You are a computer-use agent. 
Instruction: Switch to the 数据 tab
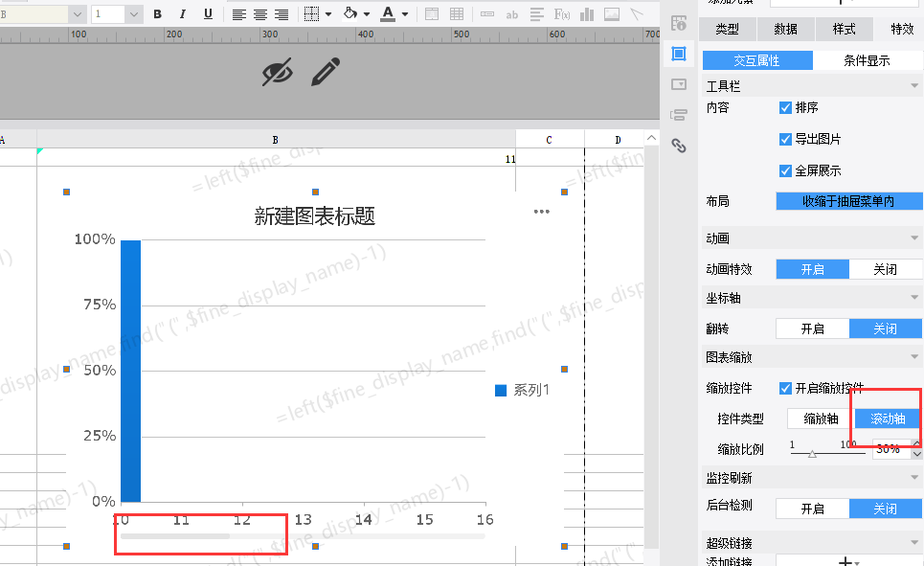(x=785, y=29)
